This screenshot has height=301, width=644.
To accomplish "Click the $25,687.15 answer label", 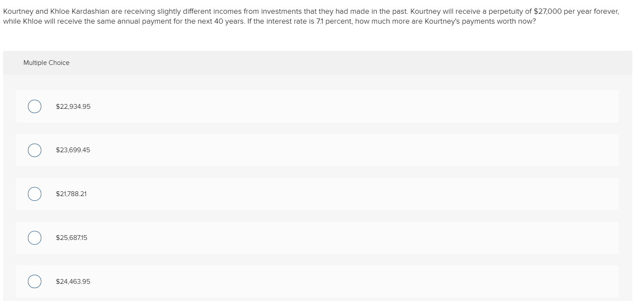I will (71, 238).
